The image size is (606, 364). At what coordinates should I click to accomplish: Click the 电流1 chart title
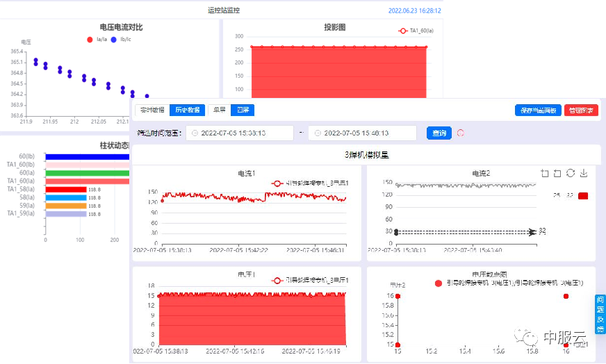tap(247, 174)
